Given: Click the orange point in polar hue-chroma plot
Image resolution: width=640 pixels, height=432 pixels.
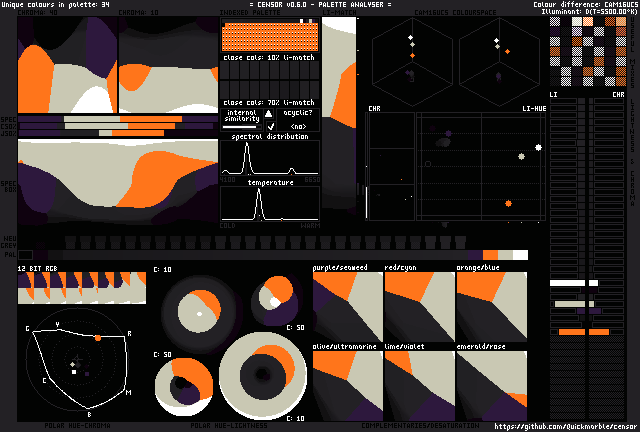Looking at the screenshot, I should pyautogui.click(x=97, y=339).
